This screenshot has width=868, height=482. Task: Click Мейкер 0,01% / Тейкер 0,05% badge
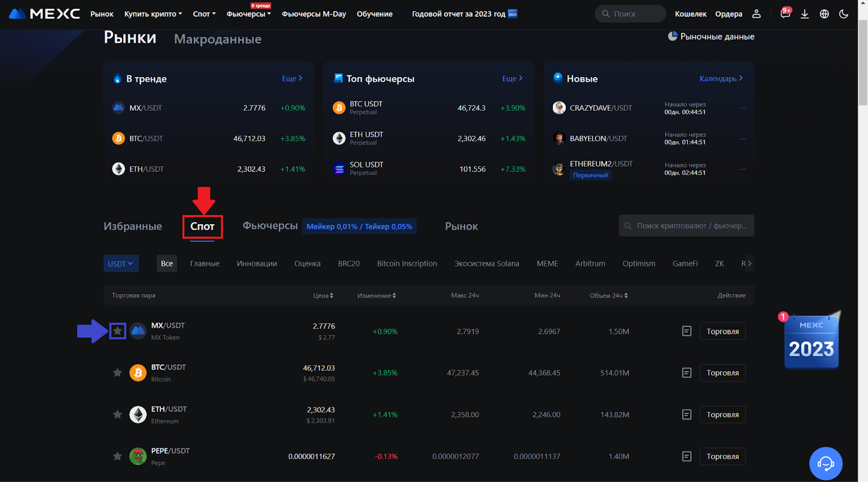(359, 226)
